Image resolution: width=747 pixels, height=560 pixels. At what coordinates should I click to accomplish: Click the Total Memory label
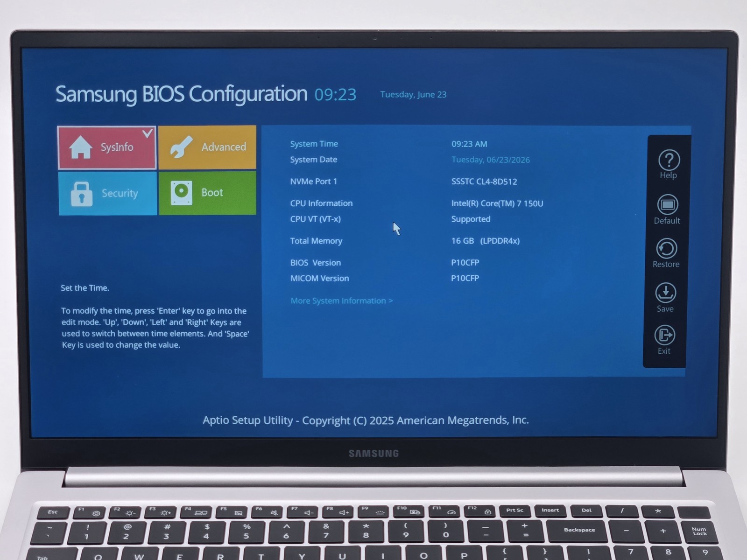pos(316,241)
